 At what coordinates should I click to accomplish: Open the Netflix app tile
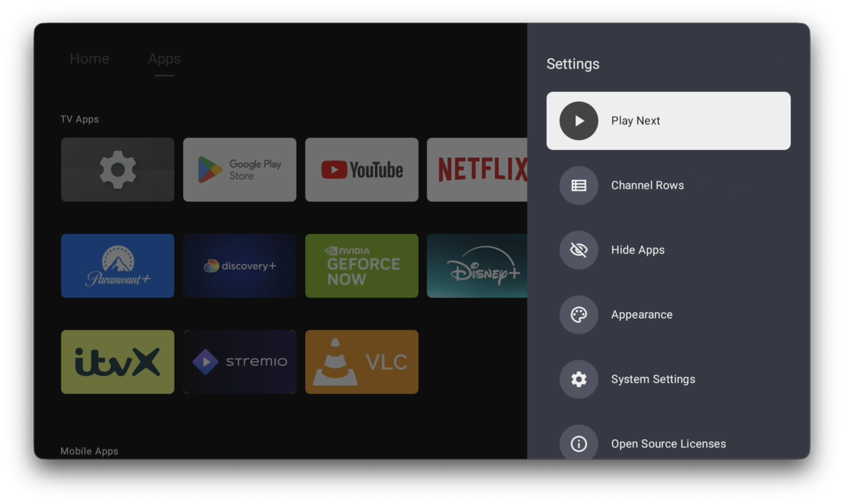coord(477,170)
